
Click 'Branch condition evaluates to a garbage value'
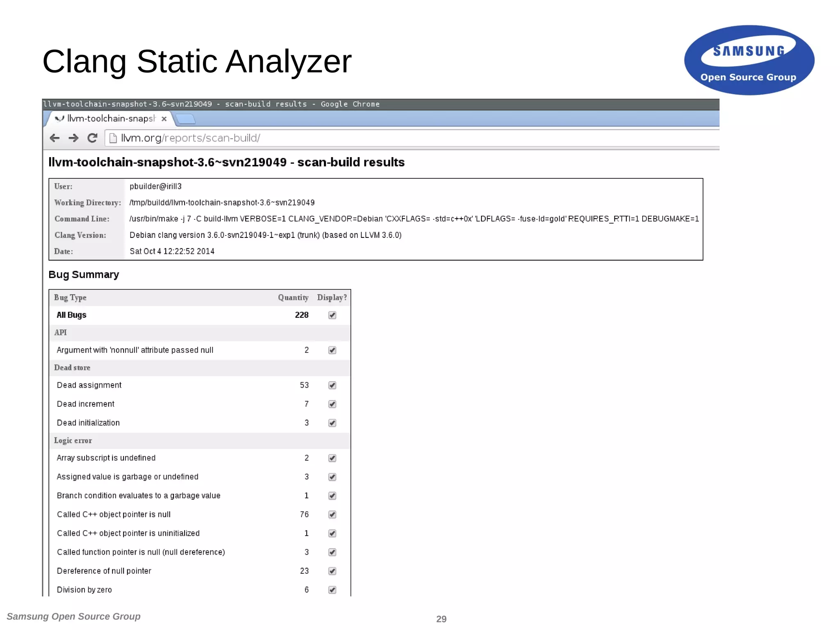coord(138,496)
